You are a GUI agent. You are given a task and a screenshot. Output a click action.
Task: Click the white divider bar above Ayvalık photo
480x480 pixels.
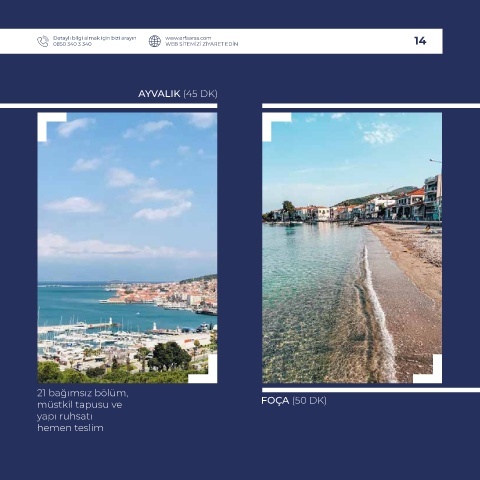109,106
